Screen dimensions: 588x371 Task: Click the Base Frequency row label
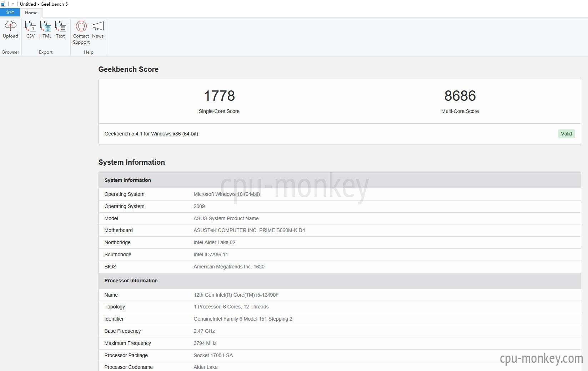click(122, 331)
